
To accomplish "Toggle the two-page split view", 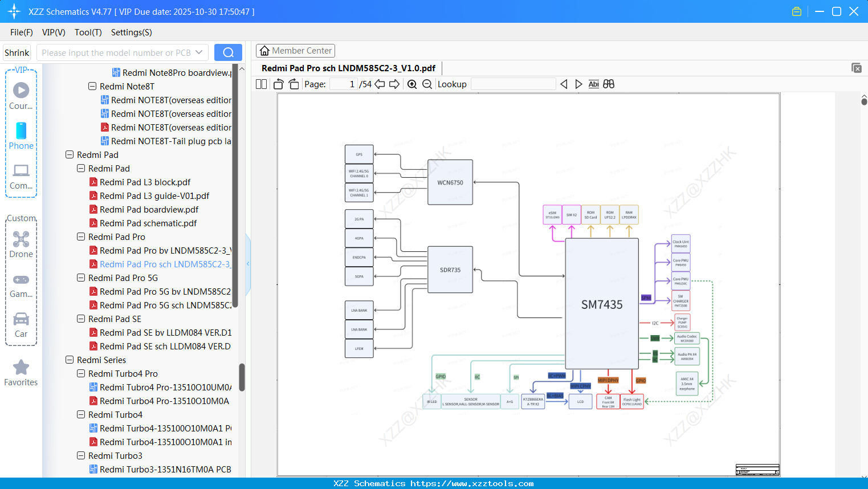I will click(262, 84).
